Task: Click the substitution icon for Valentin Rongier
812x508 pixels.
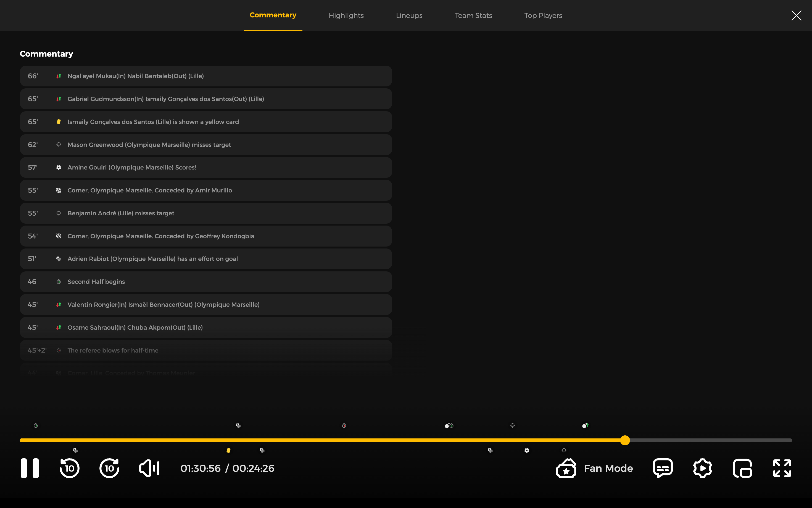Action: tap(59, 305)
